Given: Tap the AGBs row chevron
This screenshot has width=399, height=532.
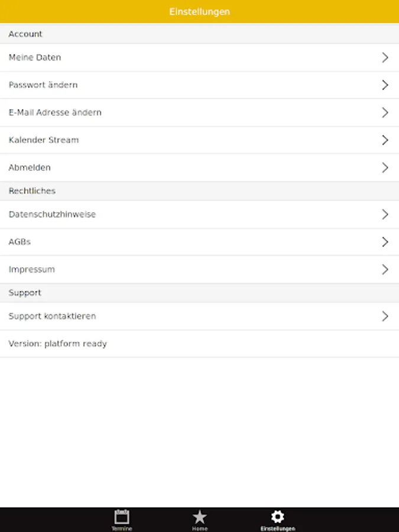Looking at the screenshot, I should click(385, 242).
